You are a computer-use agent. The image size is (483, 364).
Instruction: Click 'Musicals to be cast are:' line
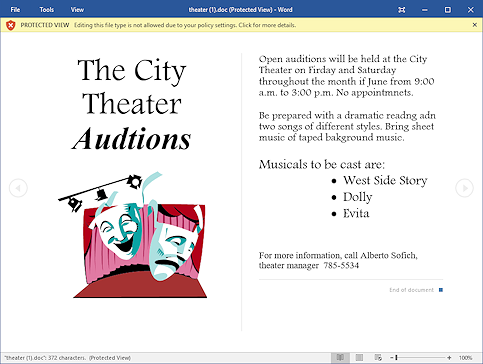point(322,164)
